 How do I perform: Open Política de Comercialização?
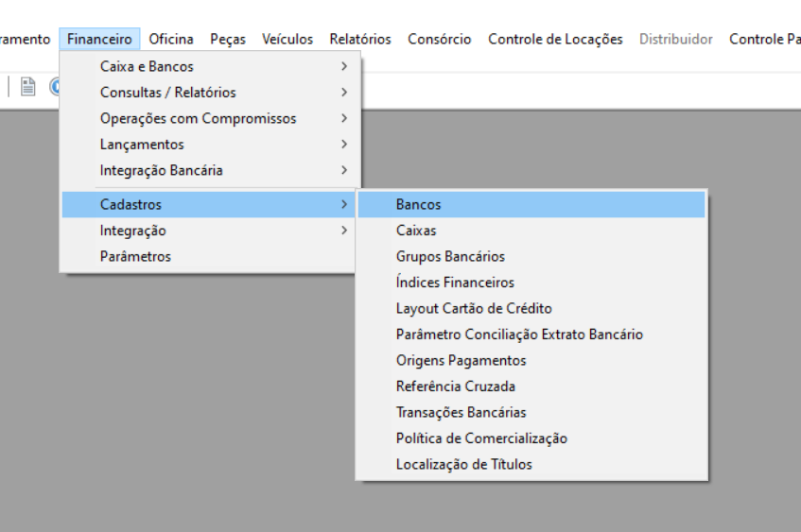(531, 438)
